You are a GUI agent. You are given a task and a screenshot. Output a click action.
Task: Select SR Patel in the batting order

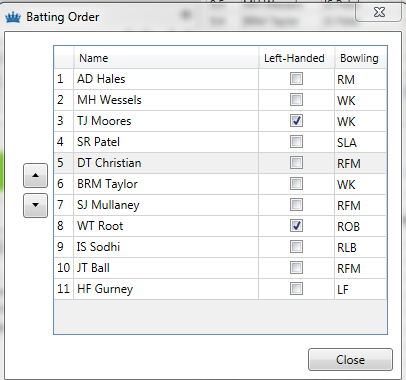[x=220, y=142]
